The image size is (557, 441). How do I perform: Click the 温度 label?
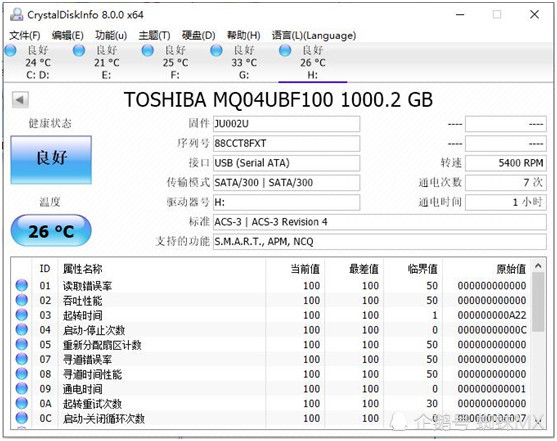click(x=50, y=202)
